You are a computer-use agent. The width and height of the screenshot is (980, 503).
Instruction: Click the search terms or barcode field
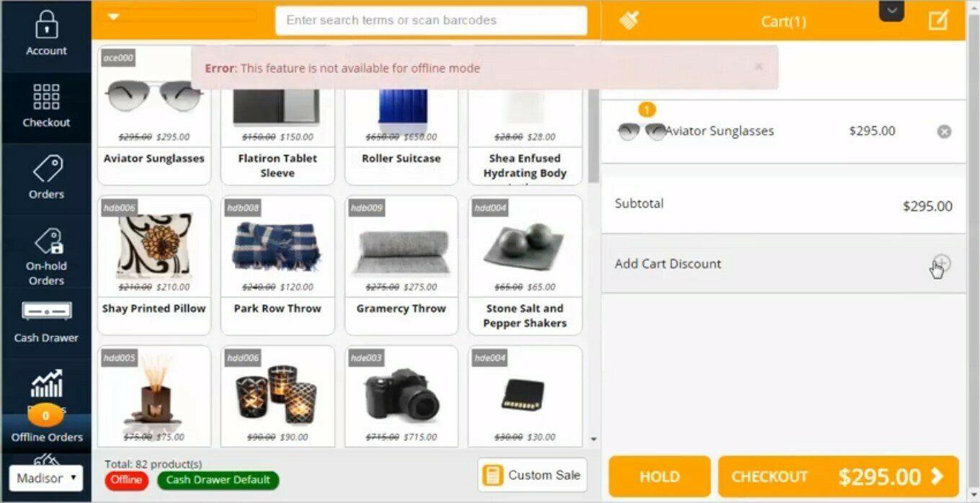(x=431, y=20)
